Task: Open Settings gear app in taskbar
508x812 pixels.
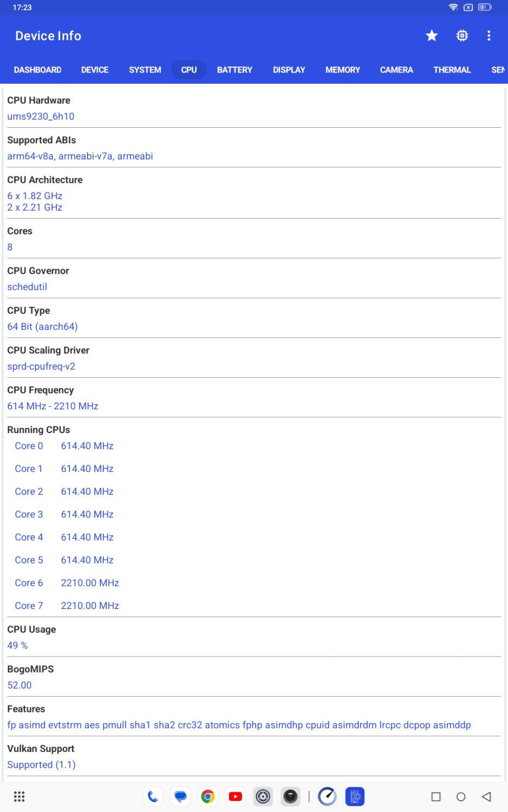Action: point(263,796)
